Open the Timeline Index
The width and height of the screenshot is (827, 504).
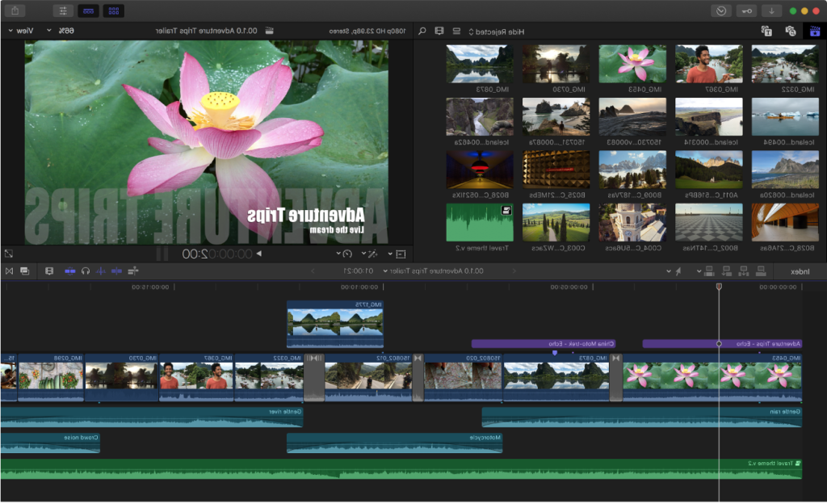click(800, 271)
